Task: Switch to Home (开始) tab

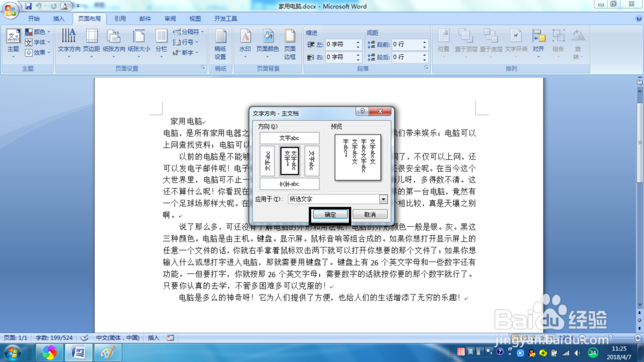Action: click(x=34, y=19)
